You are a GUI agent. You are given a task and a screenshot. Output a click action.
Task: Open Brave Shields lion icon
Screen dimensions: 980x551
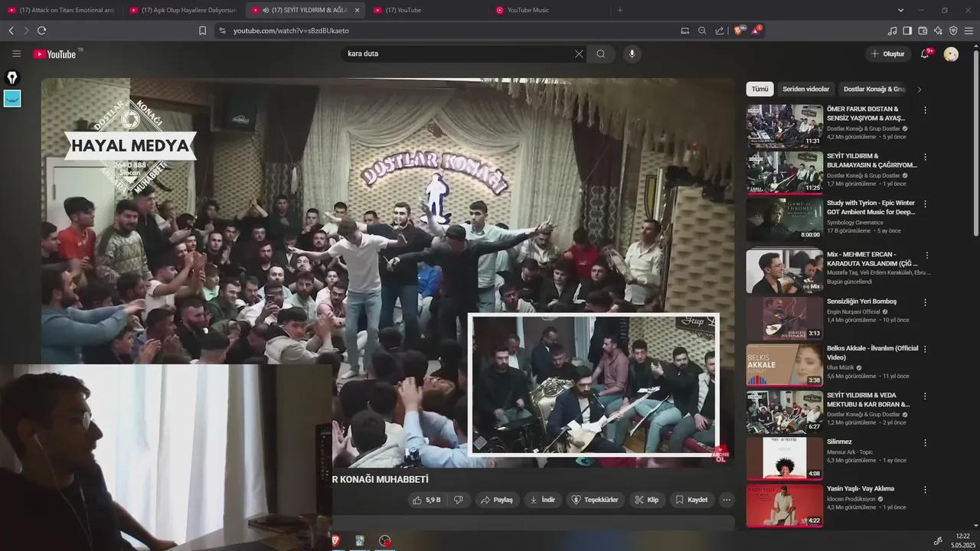tap(740, 31)
